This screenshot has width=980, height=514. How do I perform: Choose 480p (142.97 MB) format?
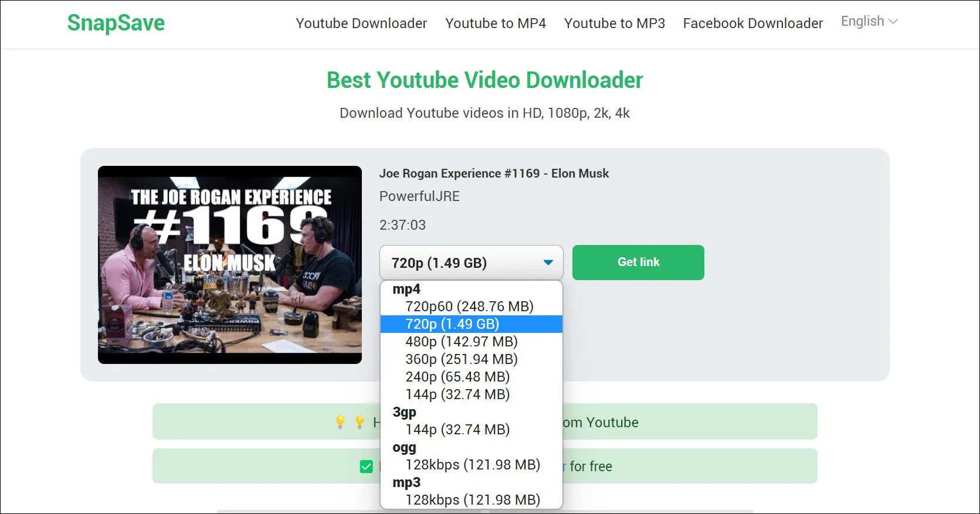[472, 342]
